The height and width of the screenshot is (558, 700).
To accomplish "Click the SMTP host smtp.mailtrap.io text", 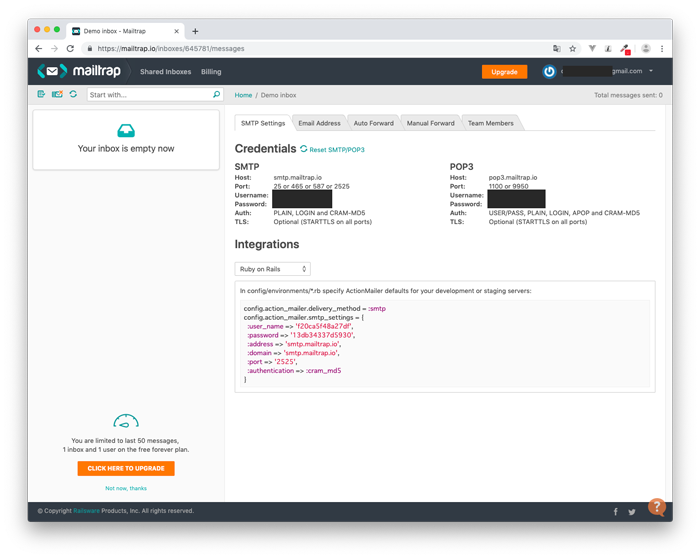I will click(x=297, y=177).
